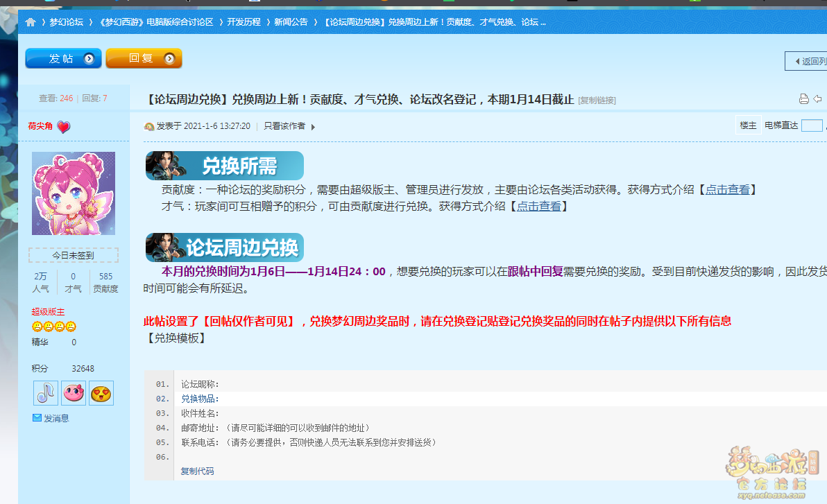Click the envelope 发消息 icon
This screenshot has width=827, height=504.
click(x=37, y=418)
